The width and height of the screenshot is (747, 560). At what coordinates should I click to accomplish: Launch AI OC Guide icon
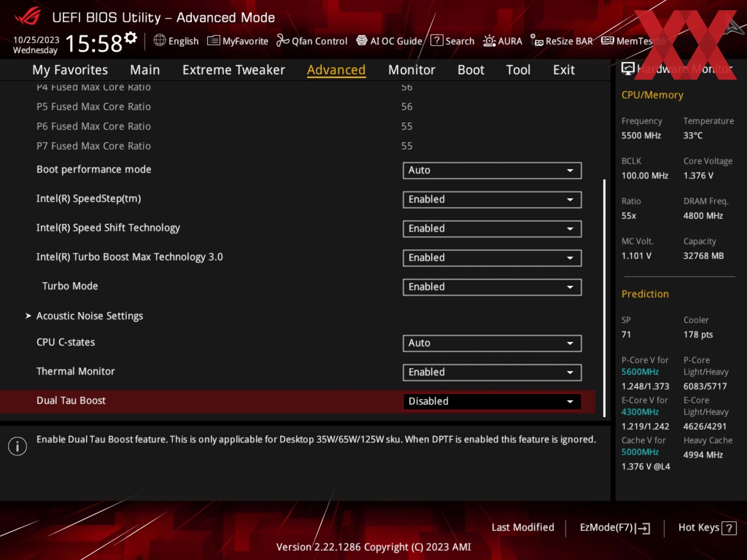pos(362,40)
